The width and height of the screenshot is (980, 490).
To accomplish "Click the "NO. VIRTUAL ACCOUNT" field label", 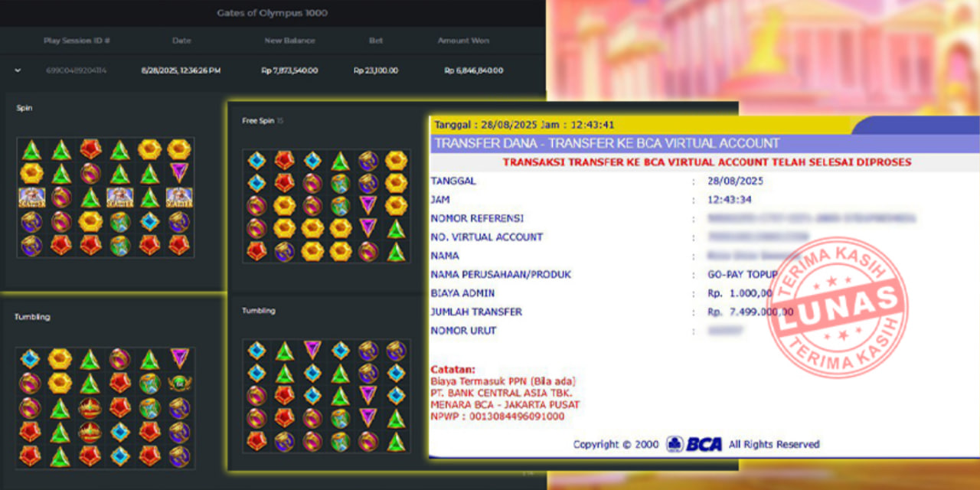I will click(x=487, y=237).
